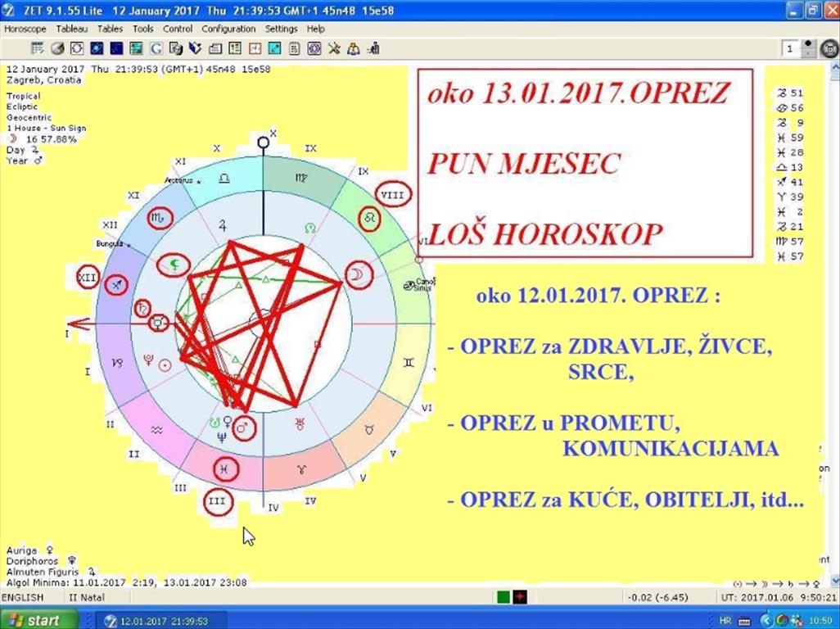
Task: Click the circled Mars symbol on chart
Action: (x=243, y=427)
